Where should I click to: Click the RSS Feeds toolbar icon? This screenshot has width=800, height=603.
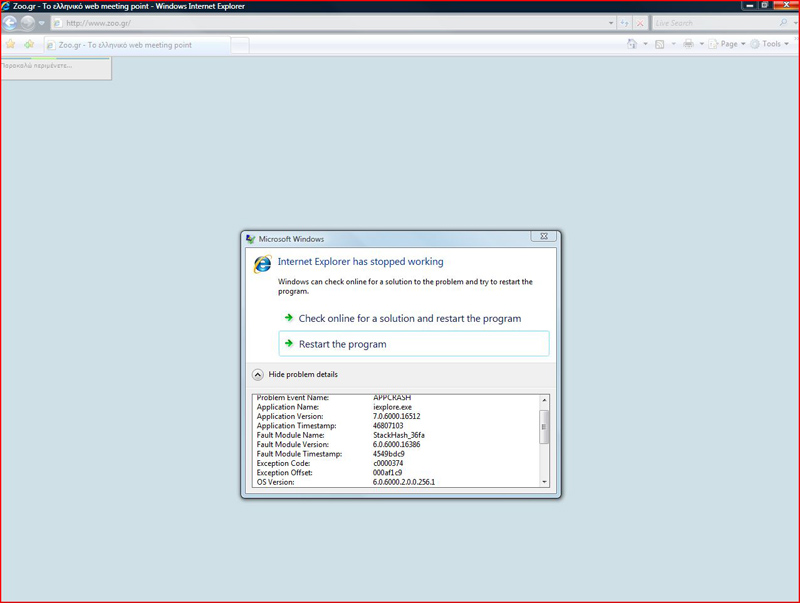[x=660, y=44]
